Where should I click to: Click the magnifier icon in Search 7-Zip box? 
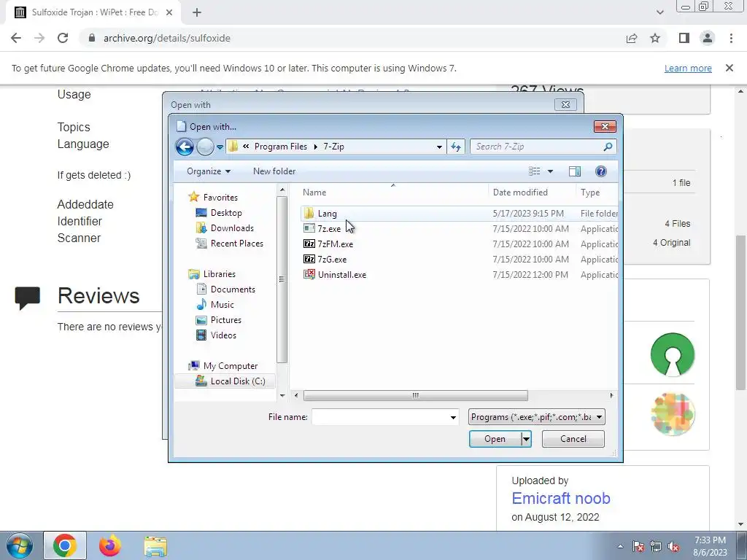coord(608,147)
